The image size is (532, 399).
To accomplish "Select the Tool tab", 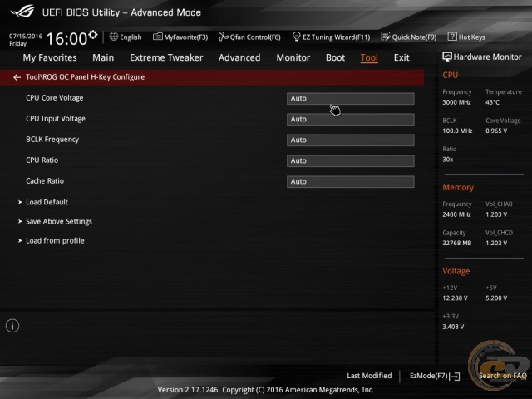I will click(369, 57).
